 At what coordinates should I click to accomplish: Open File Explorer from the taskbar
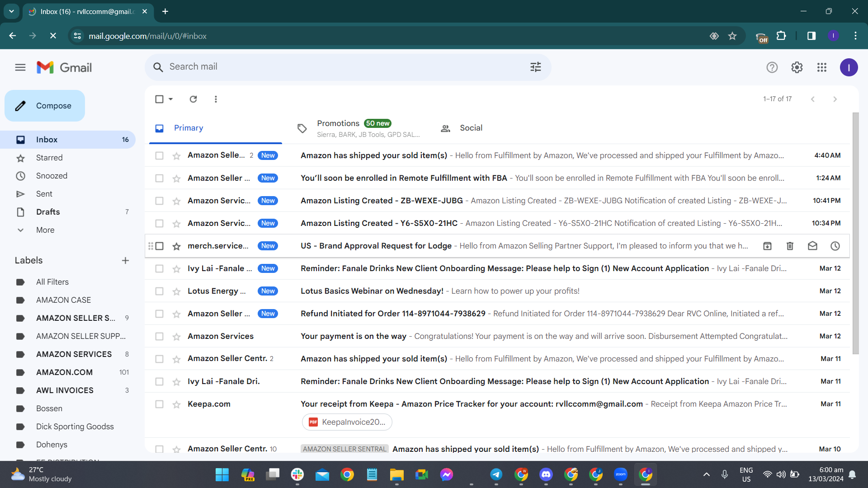(x=396, y=474)
